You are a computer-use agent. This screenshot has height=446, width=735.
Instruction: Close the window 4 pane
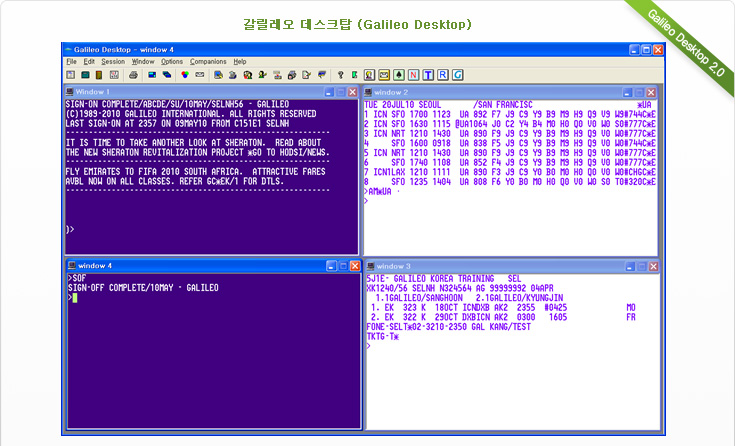coord(355,266)
